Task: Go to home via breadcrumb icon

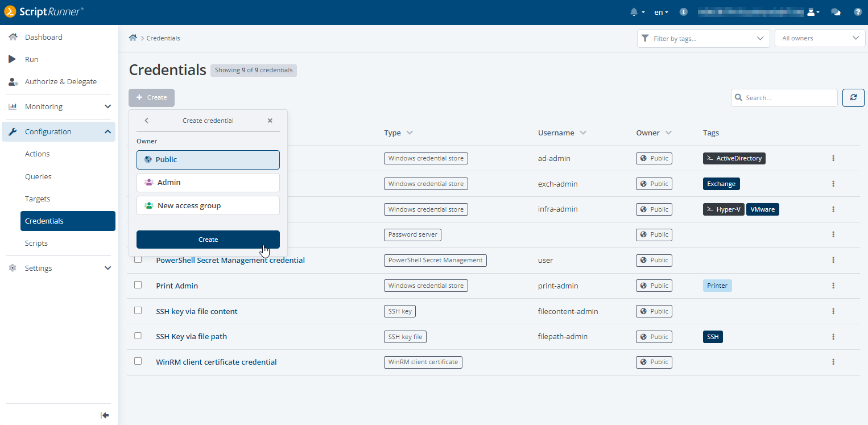Action: point(133,38)
